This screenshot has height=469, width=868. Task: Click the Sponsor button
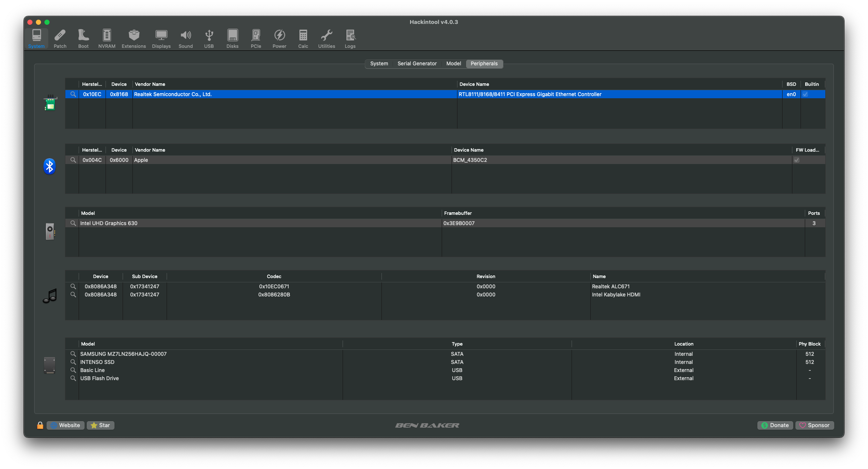click(814, 425)
